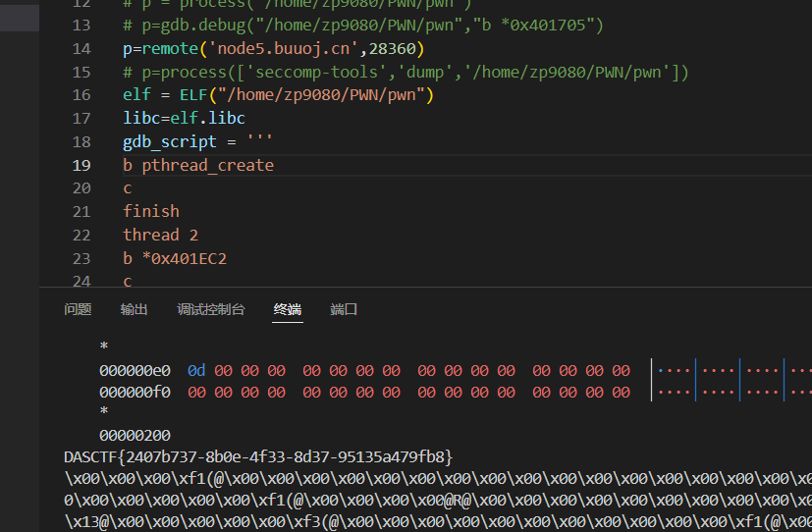This screenshot has height=532, width=812.
Task: Click the blue 0d byte in hex dump
Action: click(196, 371)
